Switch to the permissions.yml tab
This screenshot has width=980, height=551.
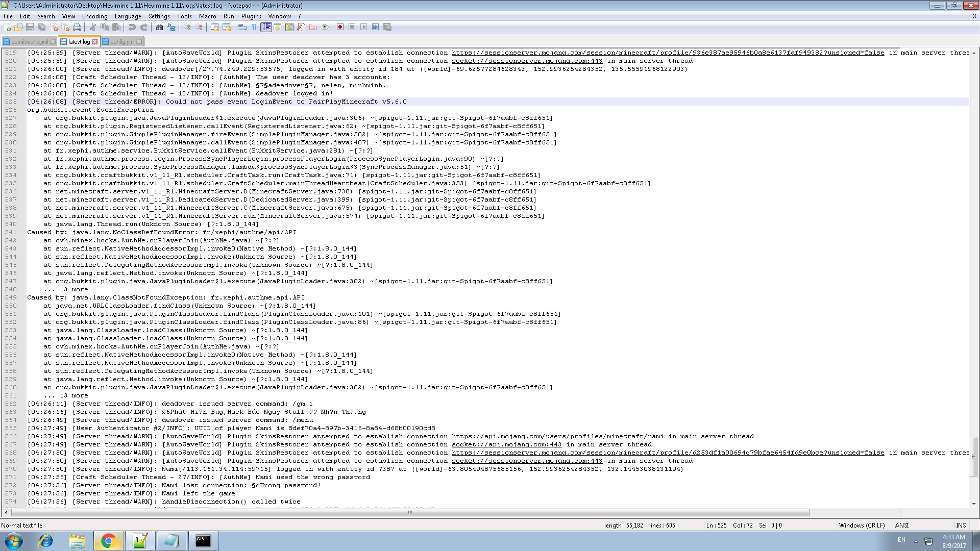[29, 42]
